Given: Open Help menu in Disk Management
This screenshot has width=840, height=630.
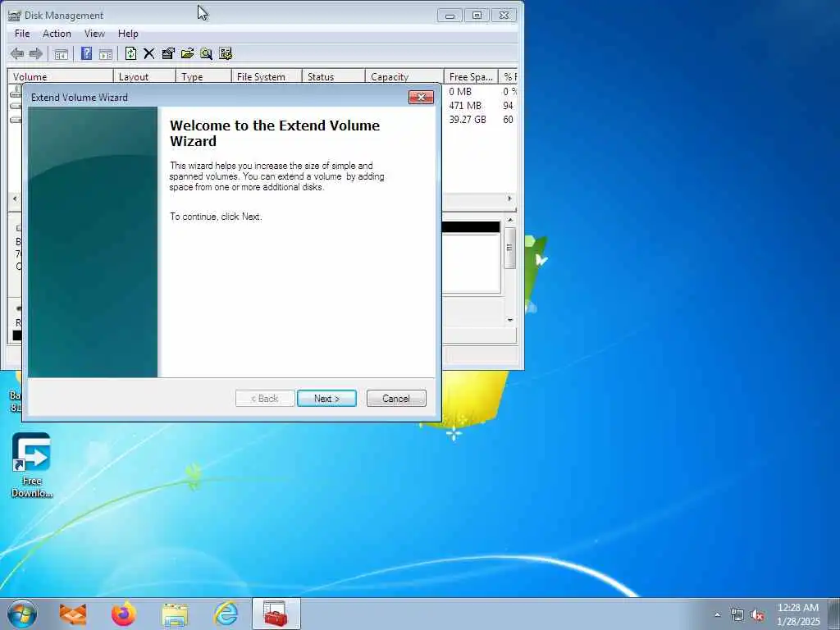Looking at the screenshot, I should pyautogui.click(x=128, y=33).
